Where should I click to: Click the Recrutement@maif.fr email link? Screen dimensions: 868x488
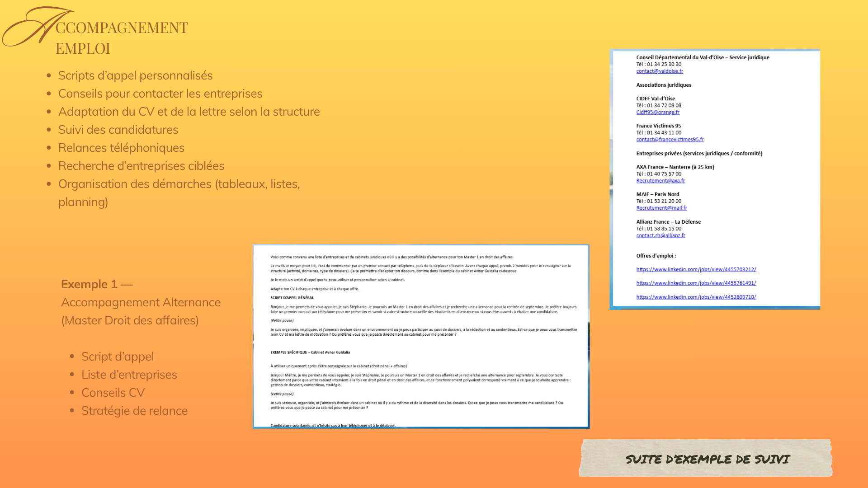[661, 208]
